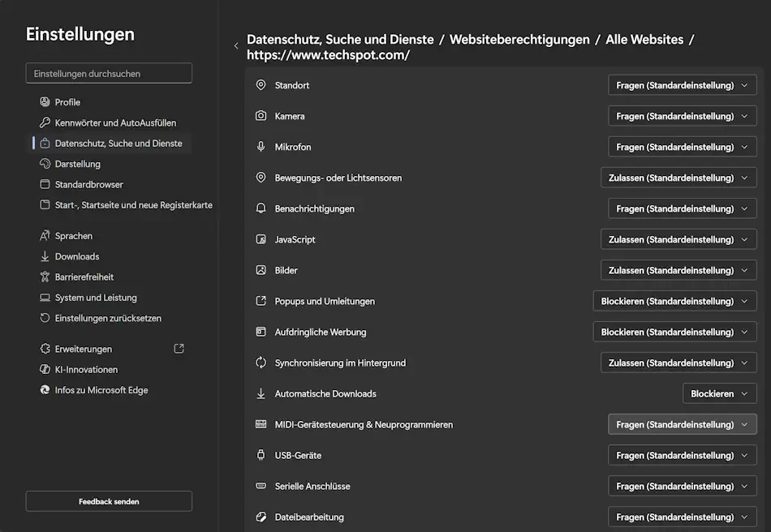Click the MIDI-Gerätesteuerung keyboard icon
This screenshot has width=771, height=532.
tap(261, 423)
